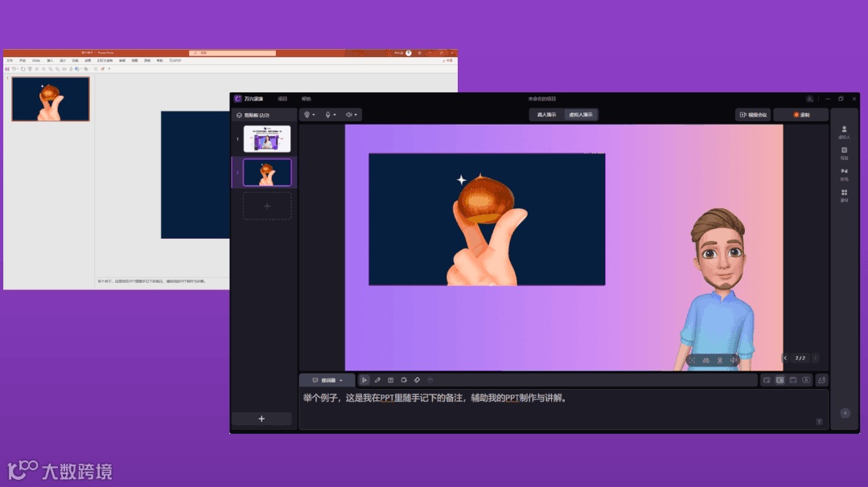Select the chestnut slide image on canvas
The image size is (868, 487).
coord(487,219)
